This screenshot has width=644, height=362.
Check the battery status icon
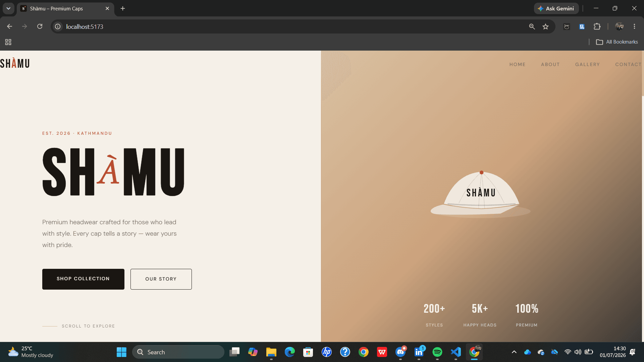click(589, 352)
